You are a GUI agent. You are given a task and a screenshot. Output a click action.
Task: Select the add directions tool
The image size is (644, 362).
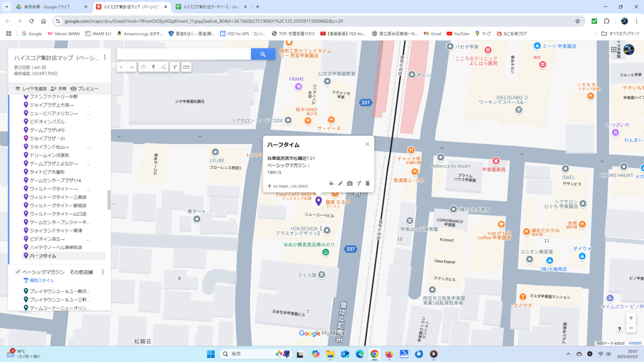tap(174, 67)
